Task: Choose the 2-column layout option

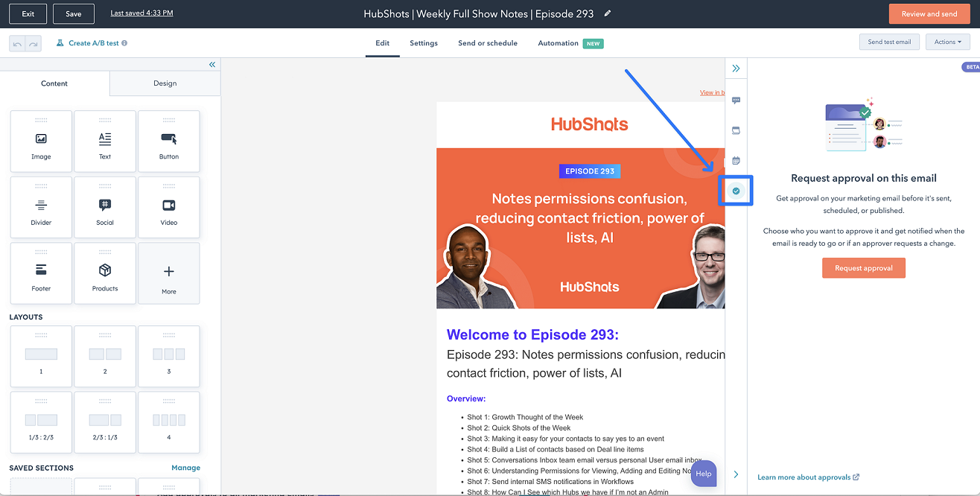Action: (105, 356)
